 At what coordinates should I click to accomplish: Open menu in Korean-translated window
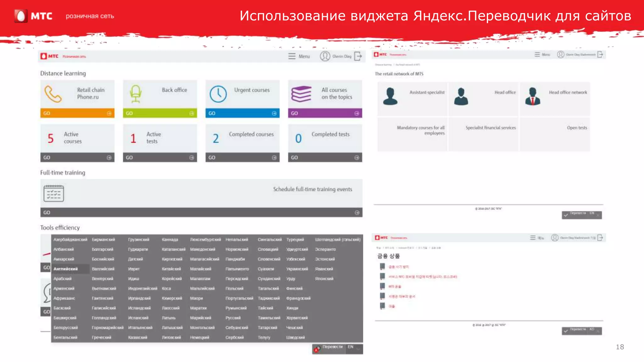(537, 238)
